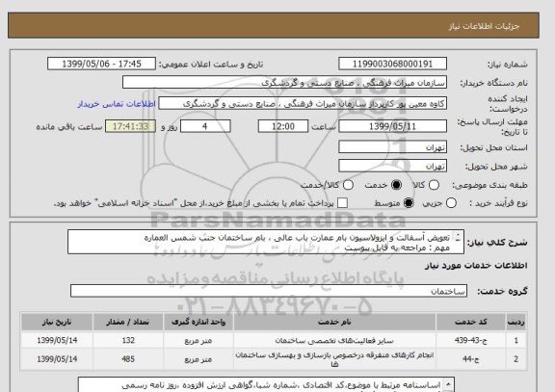
Task: Click the remaining days field showing 4
Action: (205, 126)
